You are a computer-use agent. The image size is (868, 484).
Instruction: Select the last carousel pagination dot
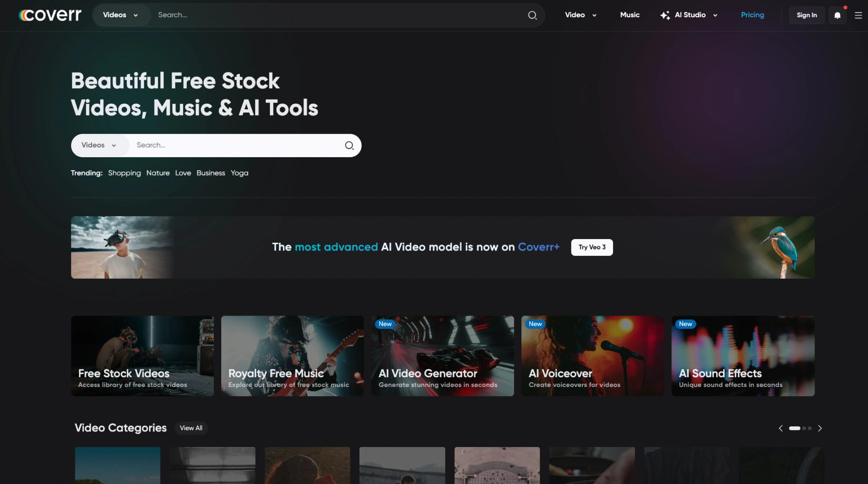pyautogui.click(x=810, y=429)
